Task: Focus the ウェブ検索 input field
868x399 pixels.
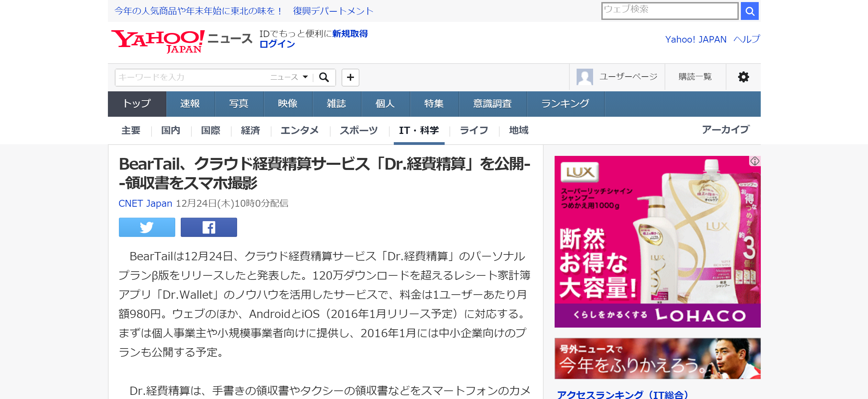Action: tap(669, 11)
